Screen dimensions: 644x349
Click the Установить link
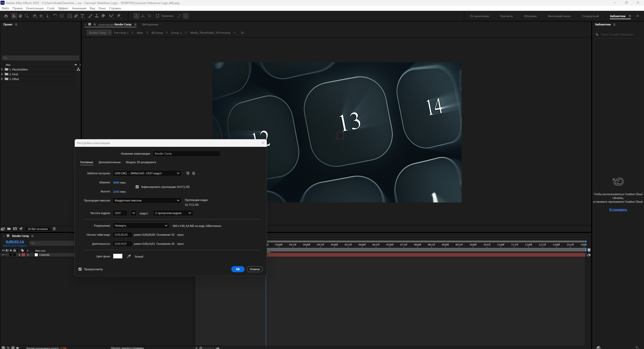[618, 210]
